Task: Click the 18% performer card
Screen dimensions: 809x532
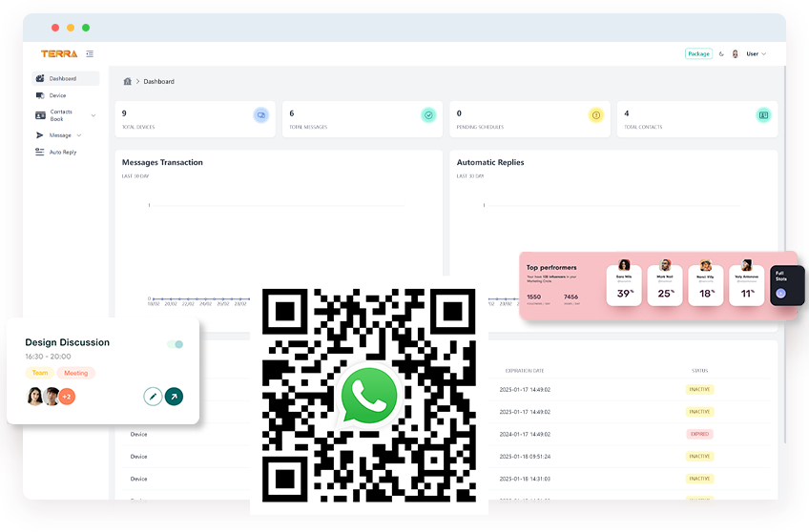Action: pos(705,284)
